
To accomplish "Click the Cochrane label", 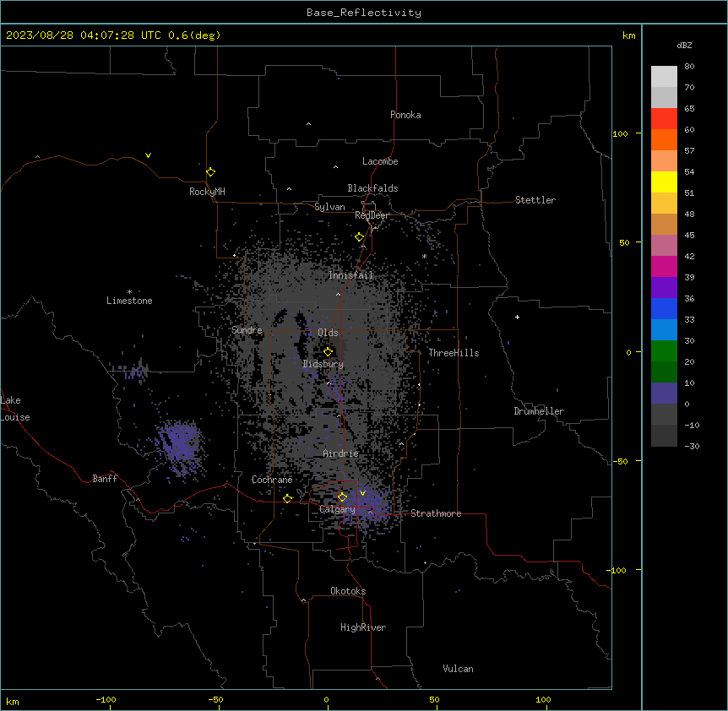I will (272, 480).
